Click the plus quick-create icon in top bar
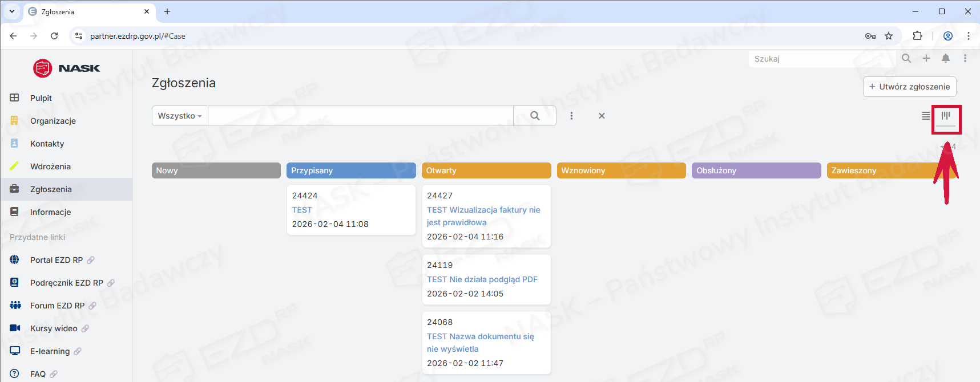This screenshot has width=980, height=382. pos(926,58)
